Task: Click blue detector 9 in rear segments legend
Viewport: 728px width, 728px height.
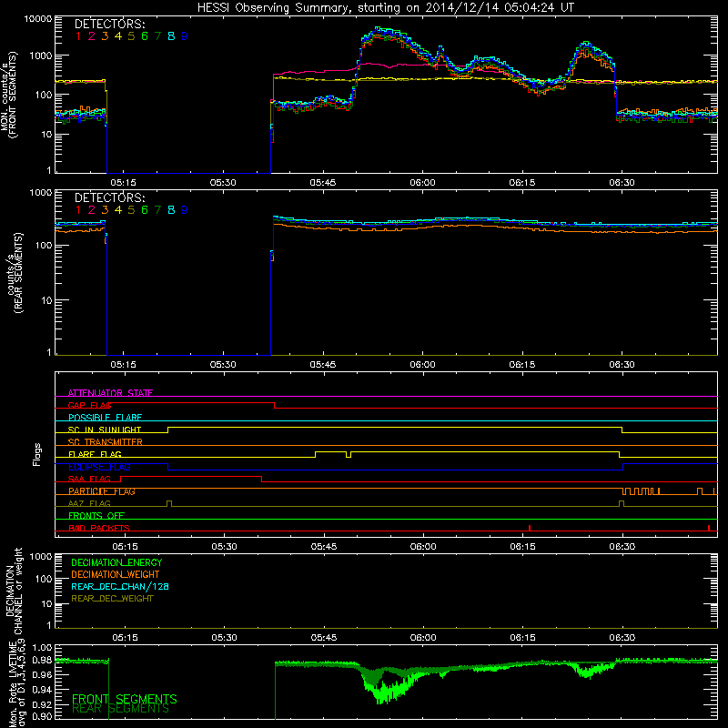Action: (x=185, y=210)
